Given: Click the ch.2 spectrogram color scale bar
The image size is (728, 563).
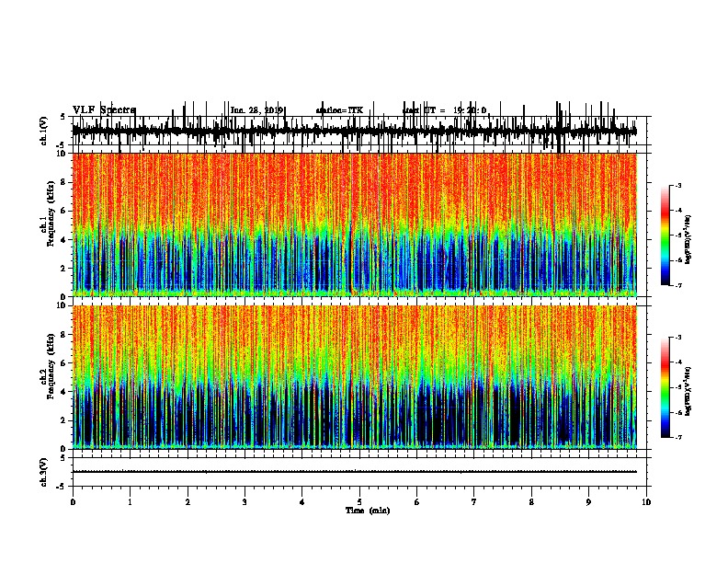Looking at the screenshot, I should pyautogui.click(x=665, y=387).
